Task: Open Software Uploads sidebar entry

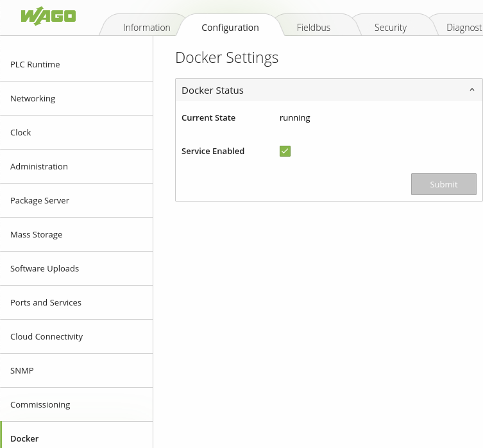Action: pos(76,268)
